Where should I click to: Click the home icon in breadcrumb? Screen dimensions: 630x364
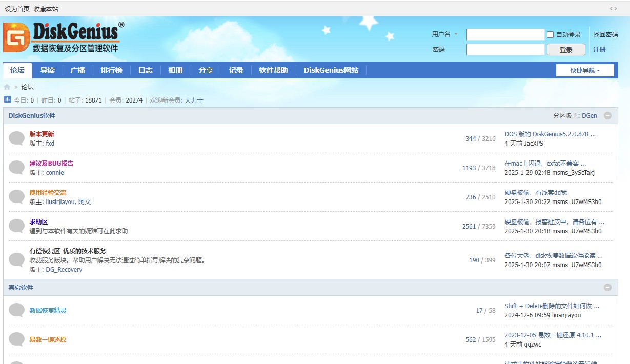point(7,87)
